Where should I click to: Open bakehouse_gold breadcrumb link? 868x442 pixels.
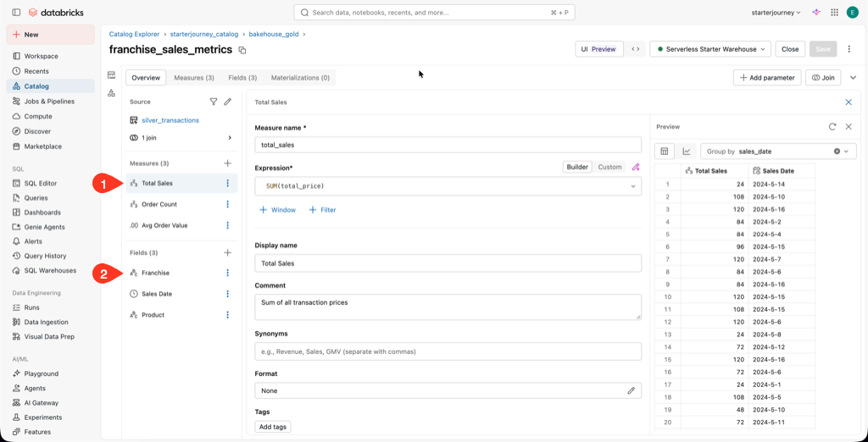[274, 34]
